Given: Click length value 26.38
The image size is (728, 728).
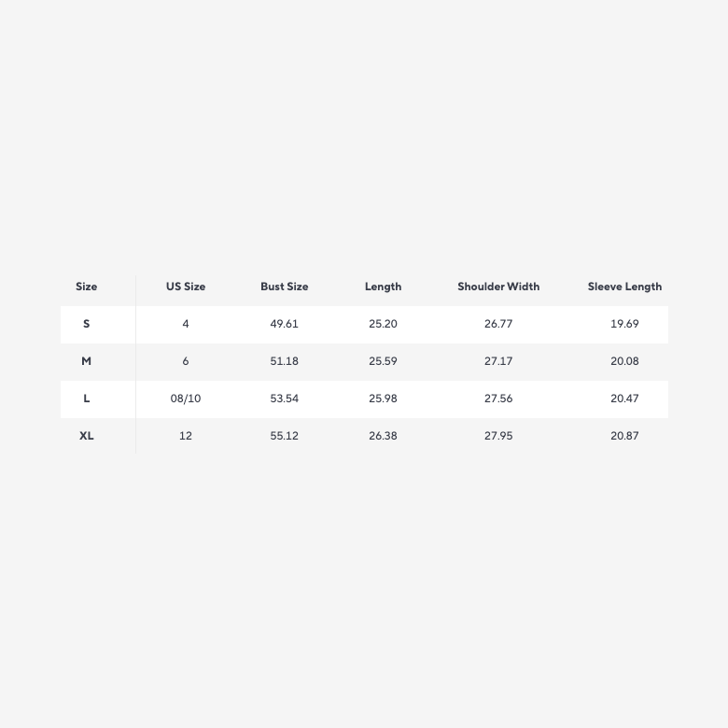Looking at the screenshot, I should tap(383, 436).
